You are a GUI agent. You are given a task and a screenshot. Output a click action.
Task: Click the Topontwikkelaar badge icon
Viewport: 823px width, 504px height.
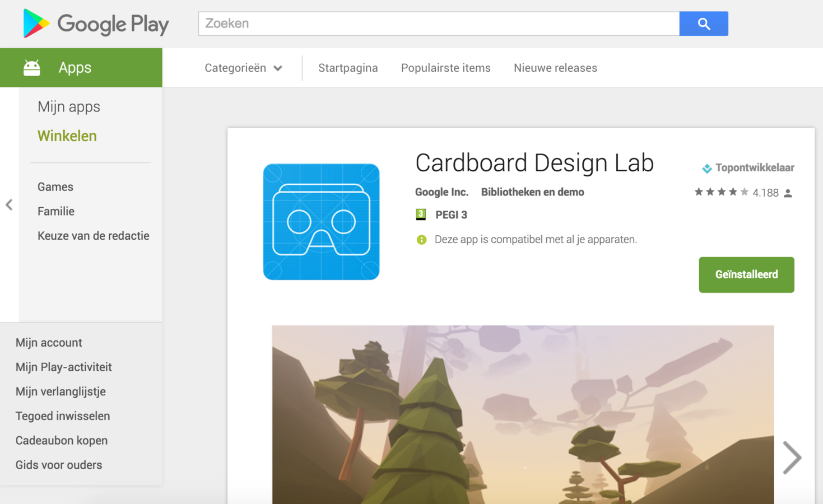707,168
